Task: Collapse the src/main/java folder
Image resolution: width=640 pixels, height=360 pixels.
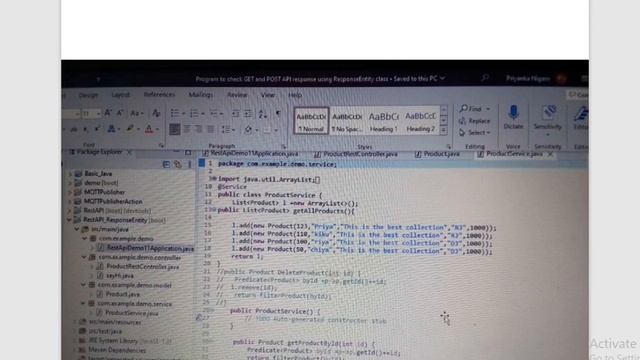Action: tap(77, 229)
